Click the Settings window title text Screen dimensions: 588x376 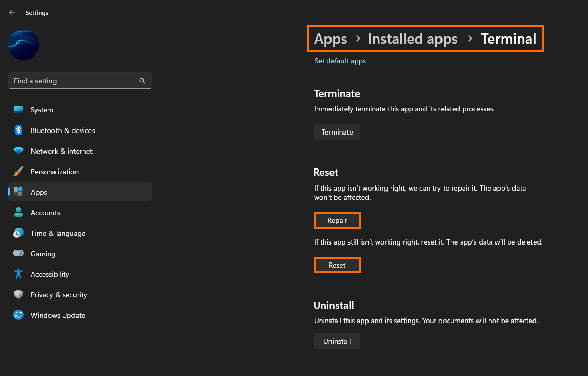click(x=37, y=13)
